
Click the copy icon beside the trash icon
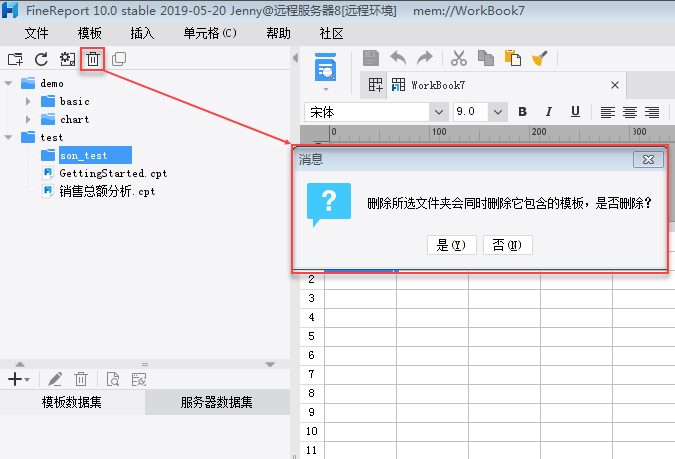(x=119, y=59)
